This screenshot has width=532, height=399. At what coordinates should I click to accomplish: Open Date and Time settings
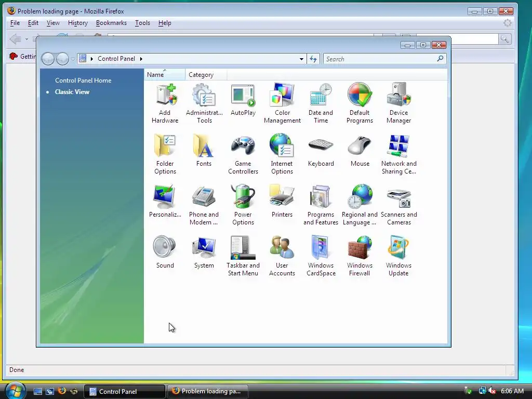(x=321, y=103)
